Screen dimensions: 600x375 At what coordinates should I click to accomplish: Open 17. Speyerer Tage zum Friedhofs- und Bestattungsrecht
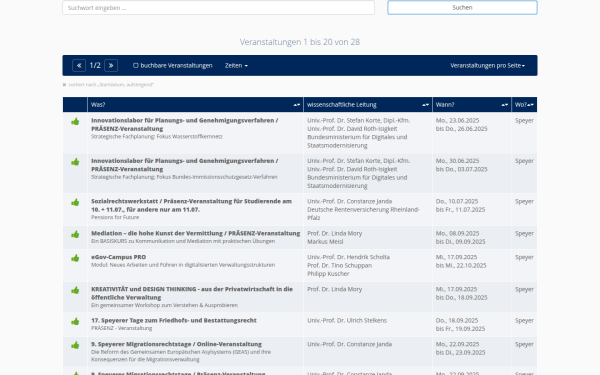tap(174, 321)
